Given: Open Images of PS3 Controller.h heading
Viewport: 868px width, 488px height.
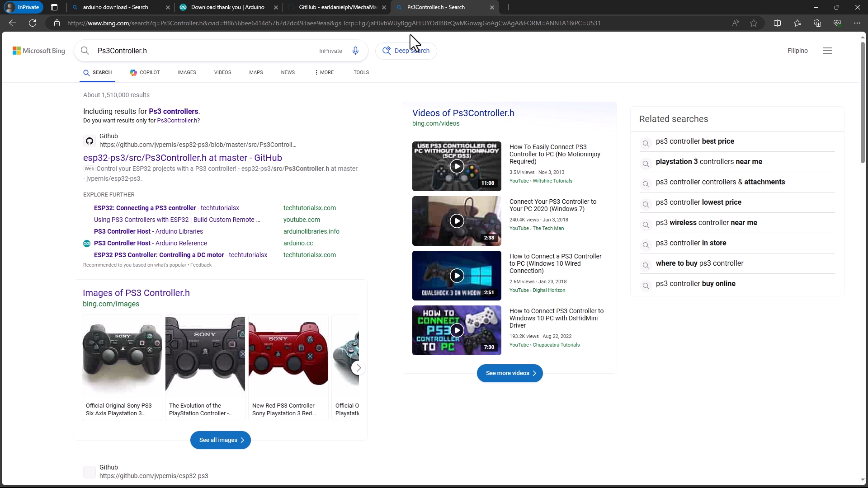Looking at the screenshot, I should (136, 293).
